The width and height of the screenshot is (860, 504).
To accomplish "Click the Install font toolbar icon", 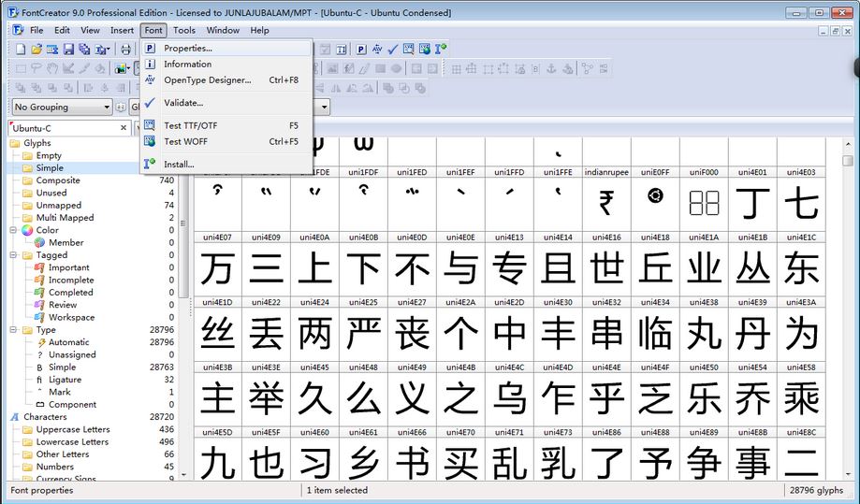I will pyautogui.click(x=441, y=50).
